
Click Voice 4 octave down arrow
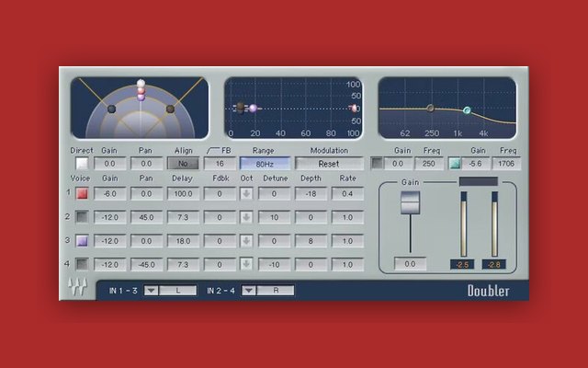click(246, 264)
